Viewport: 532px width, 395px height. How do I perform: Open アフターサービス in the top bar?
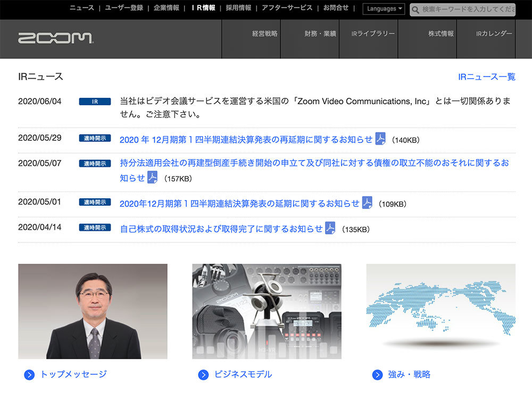[287, 8]
